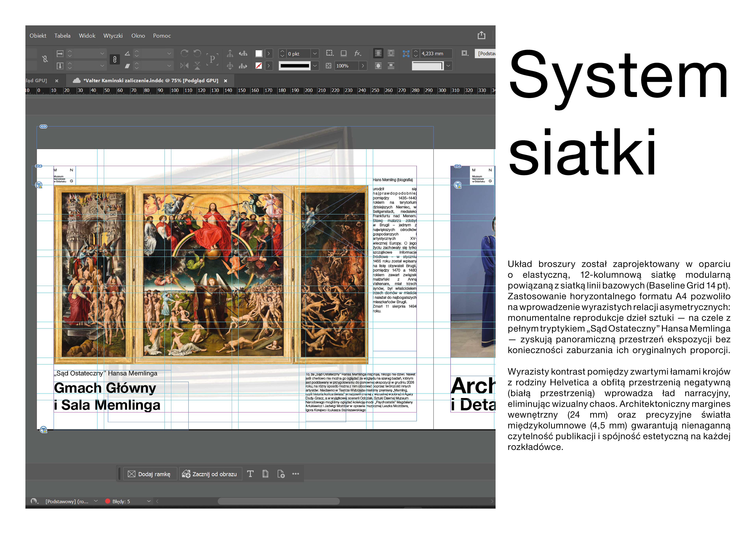Toggle the constrain proportions chain link
This screenshot has width=756, height=534.
115,60
